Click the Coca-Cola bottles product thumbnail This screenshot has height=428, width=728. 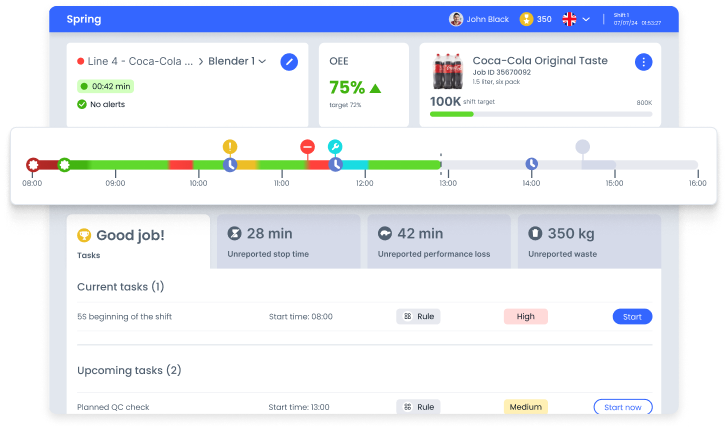448,71
